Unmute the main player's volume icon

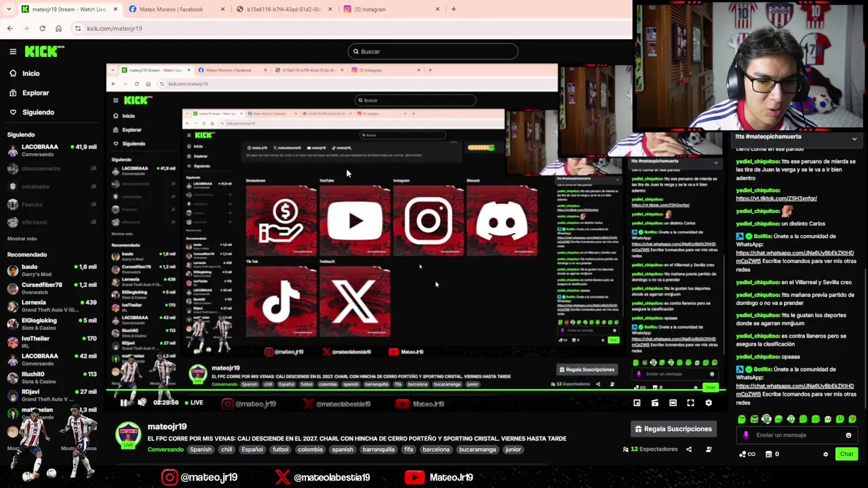click(x=142, y=403)
